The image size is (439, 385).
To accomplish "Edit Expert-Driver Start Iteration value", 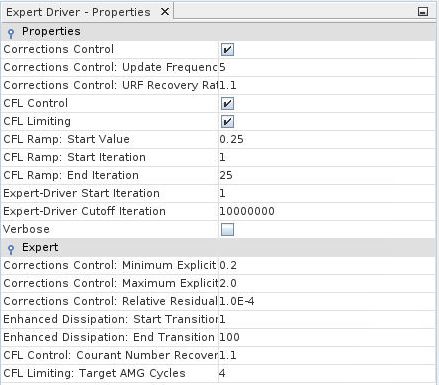I will [x=327, y=194].
